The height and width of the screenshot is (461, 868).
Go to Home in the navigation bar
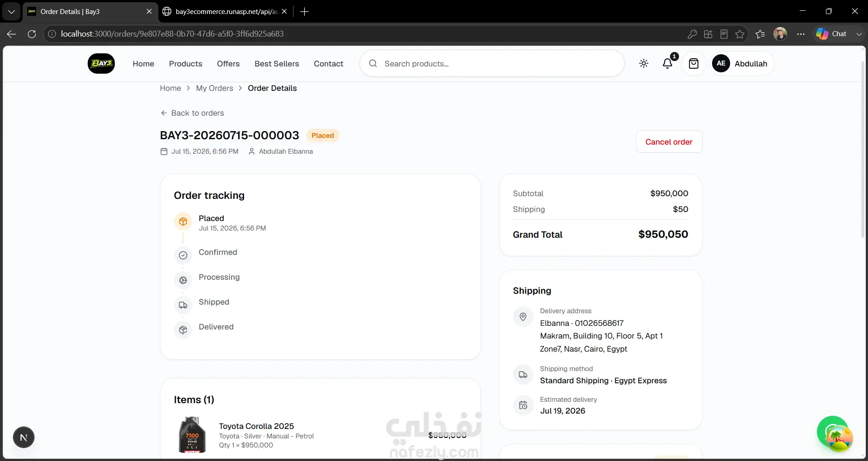[x=143, y=64]
